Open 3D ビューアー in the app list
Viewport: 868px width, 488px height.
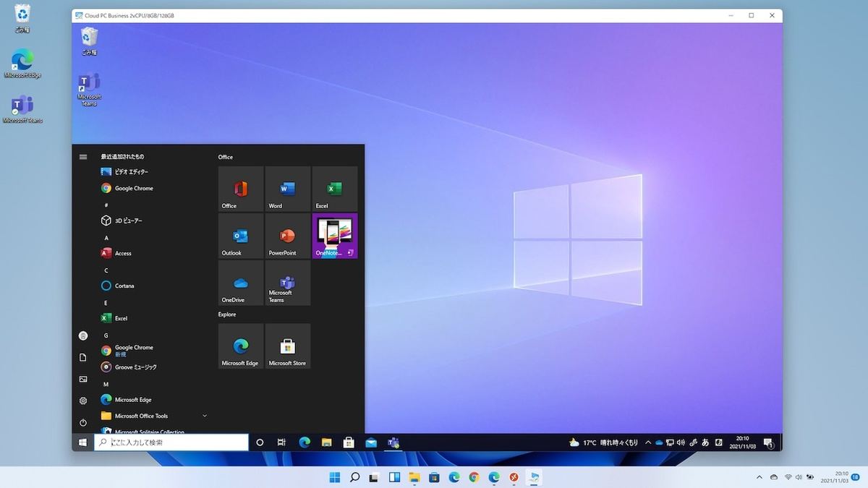click(156, 221)
